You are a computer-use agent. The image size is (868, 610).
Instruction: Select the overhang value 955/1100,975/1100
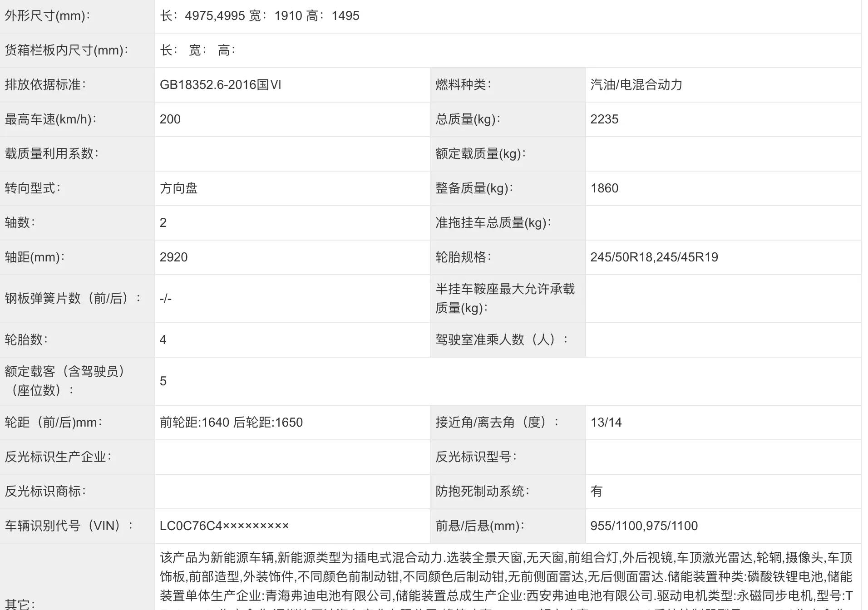tap(644, 526)
